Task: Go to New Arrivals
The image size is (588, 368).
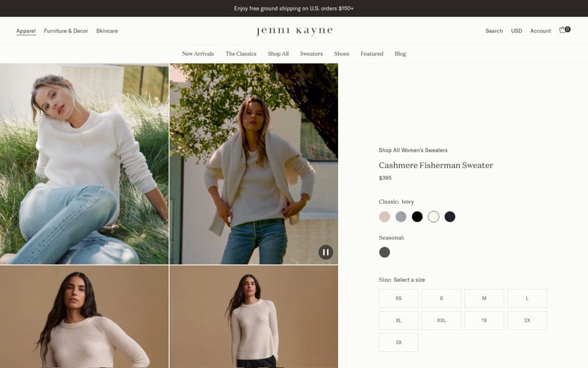Action: coord(198,54)
